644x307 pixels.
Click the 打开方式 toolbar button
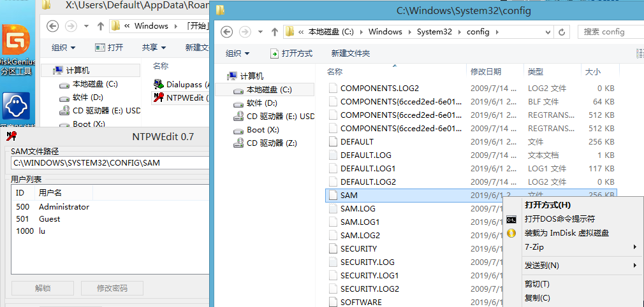[291, 54]
